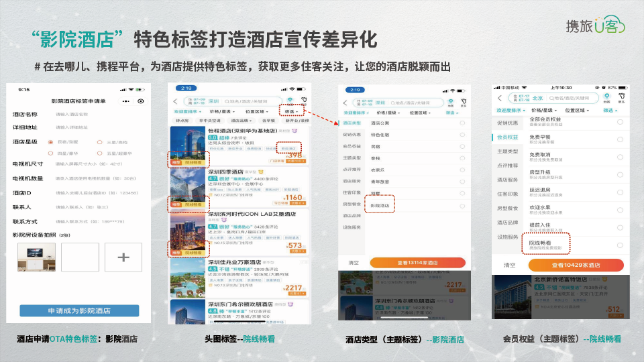Expand the 酒店品牌 chip dropdown on 2:18 screen

[x=241, y=121]
